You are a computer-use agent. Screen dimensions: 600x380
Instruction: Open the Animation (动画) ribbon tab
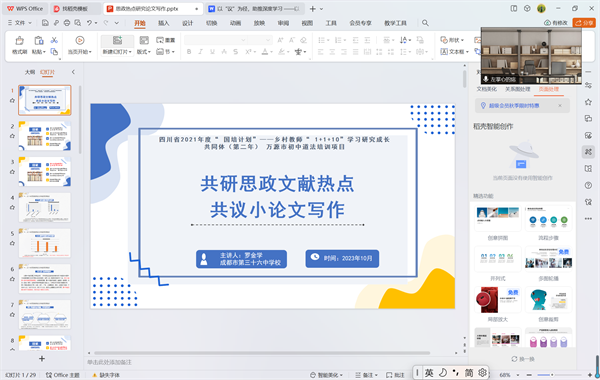235,23
